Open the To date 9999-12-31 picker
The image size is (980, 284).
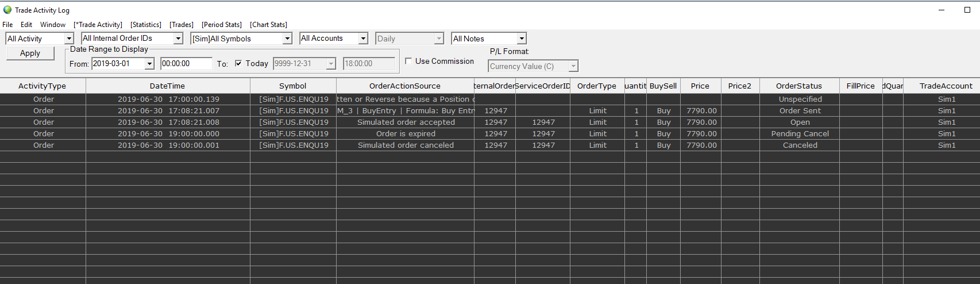pos(331,64)
